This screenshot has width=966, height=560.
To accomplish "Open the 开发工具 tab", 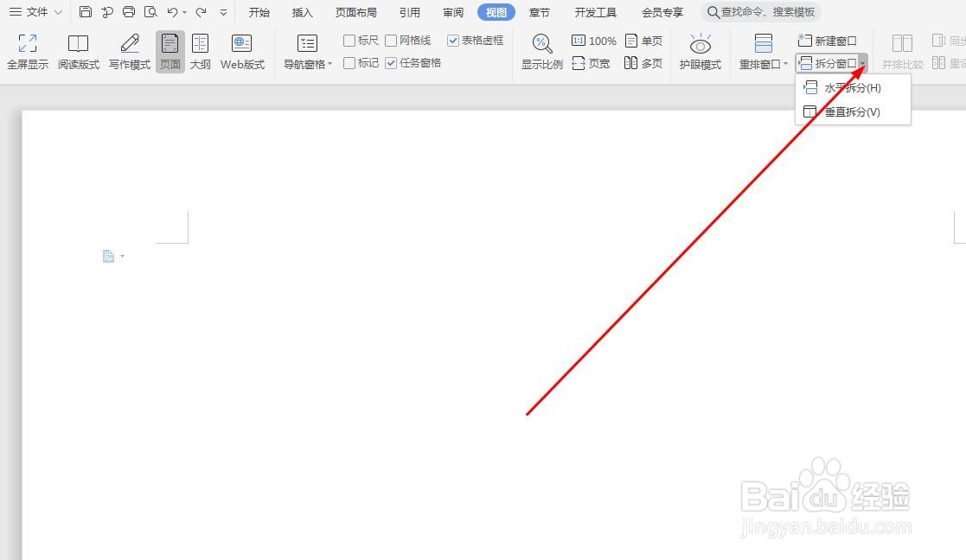I will point(596,12).
